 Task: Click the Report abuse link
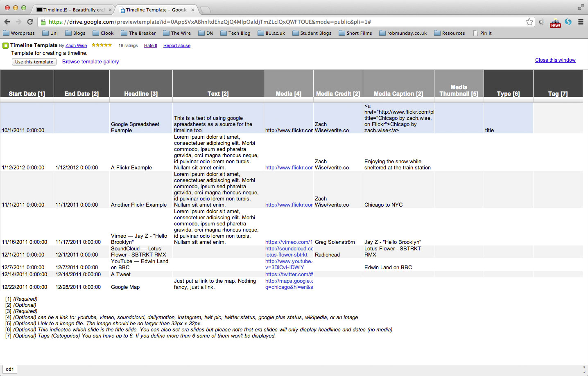pyautogui.click(x=177, y=45)
